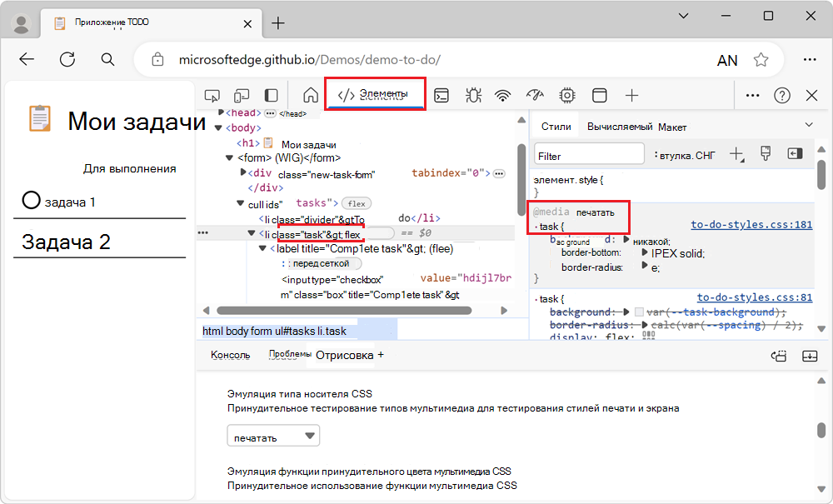Viewport: 833px width, 504px height.
Task: Switch to Проблемы drawer tab
Action: [x=290, y=354]
